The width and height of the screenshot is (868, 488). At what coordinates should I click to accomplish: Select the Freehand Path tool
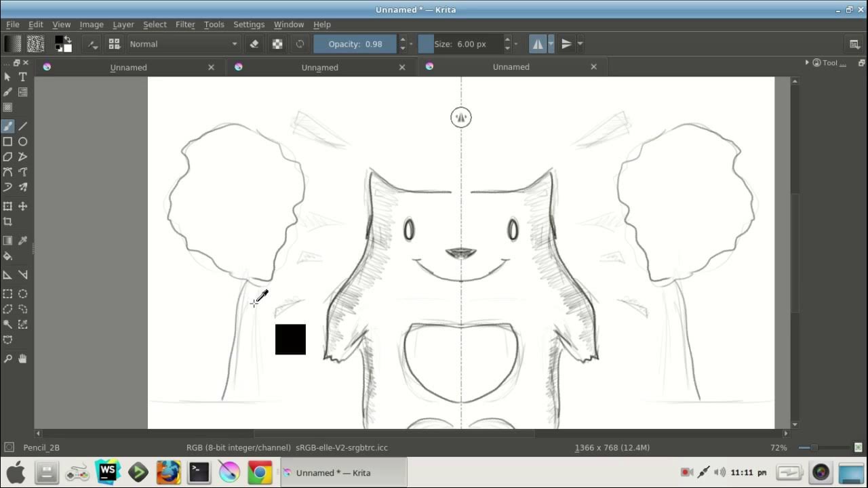pos(22,172)
